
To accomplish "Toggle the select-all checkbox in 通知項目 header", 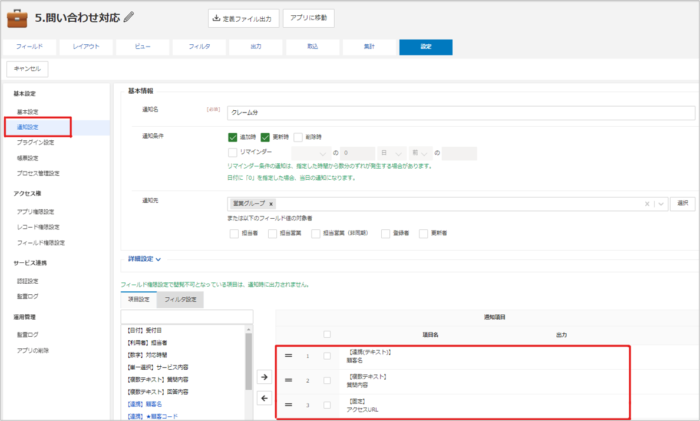I will coord(327,335).
